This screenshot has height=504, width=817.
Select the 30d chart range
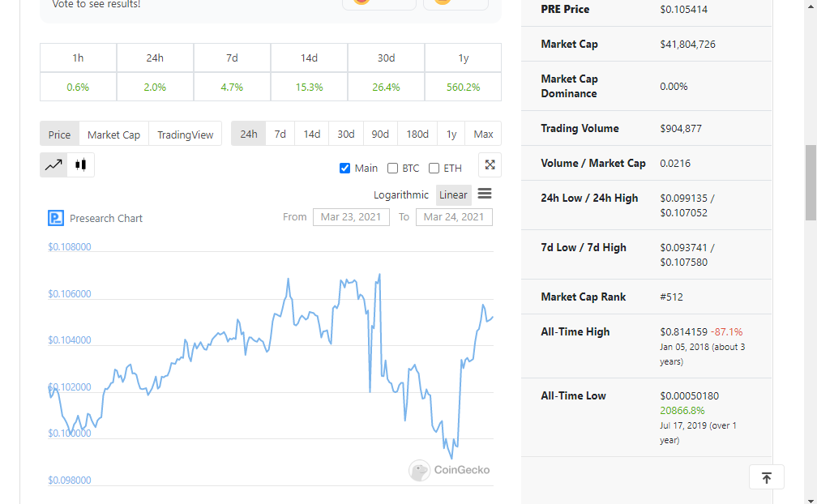346,134
